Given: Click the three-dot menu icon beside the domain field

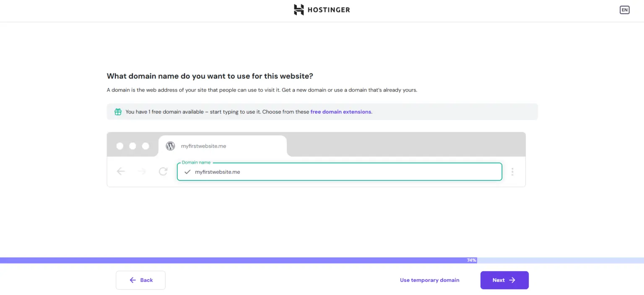Looking at the screenshot, I should tap(512, 172).
